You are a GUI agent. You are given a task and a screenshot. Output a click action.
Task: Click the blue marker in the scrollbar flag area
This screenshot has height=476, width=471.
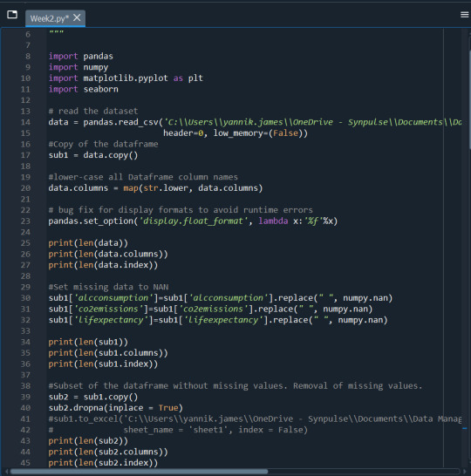pyautogui.click(x=465, y=428)
